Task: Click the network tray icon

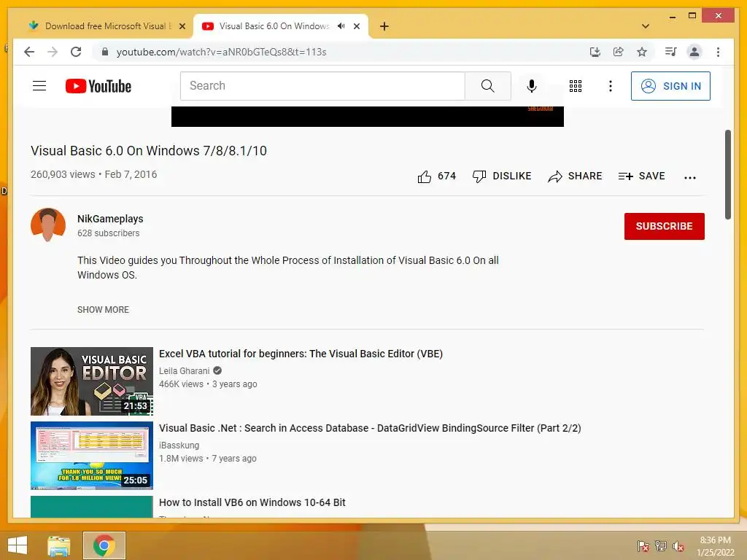Action: (x=661, y=546)
